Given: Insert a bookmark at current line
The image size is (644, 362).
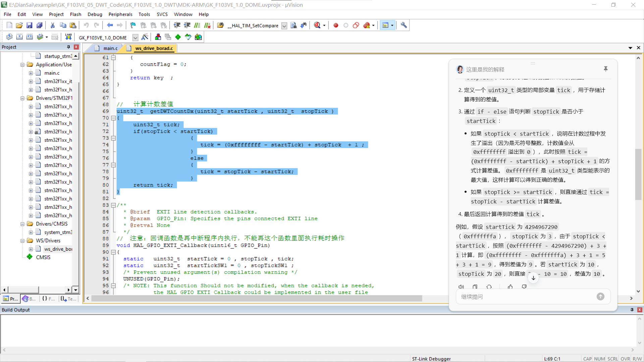Looking at the screenshot, I should tap(132, 25).
